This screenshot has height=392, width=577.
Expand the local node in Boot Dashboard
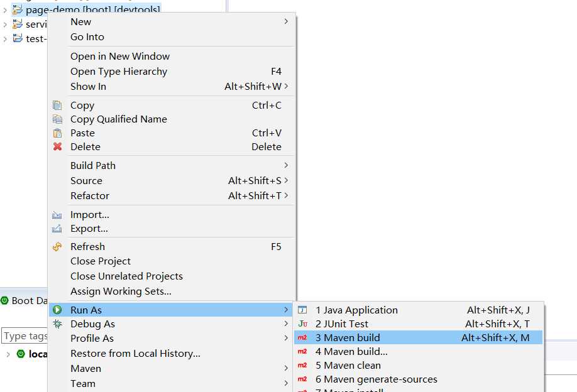[8, 354]
